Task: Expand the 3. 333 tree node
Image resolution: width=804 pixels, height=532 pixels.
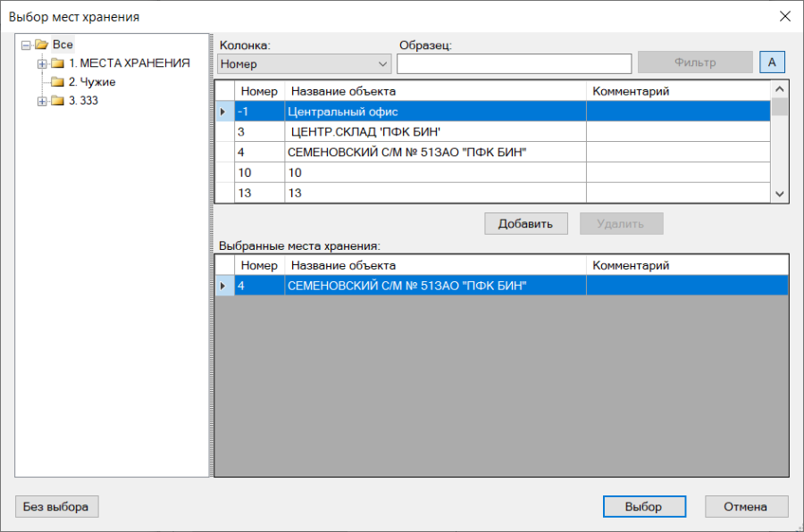Action: pyautogui.click(x=42, y=101)
